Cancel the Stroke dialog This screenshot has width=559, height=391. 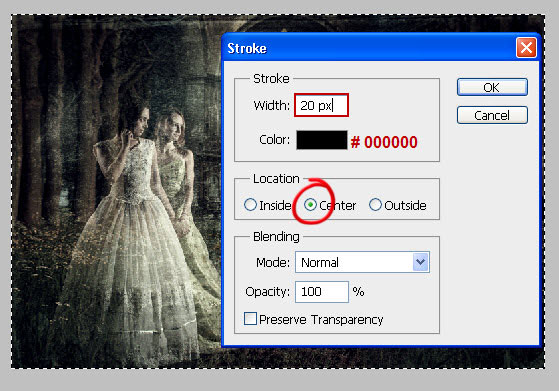pos(492,115)
